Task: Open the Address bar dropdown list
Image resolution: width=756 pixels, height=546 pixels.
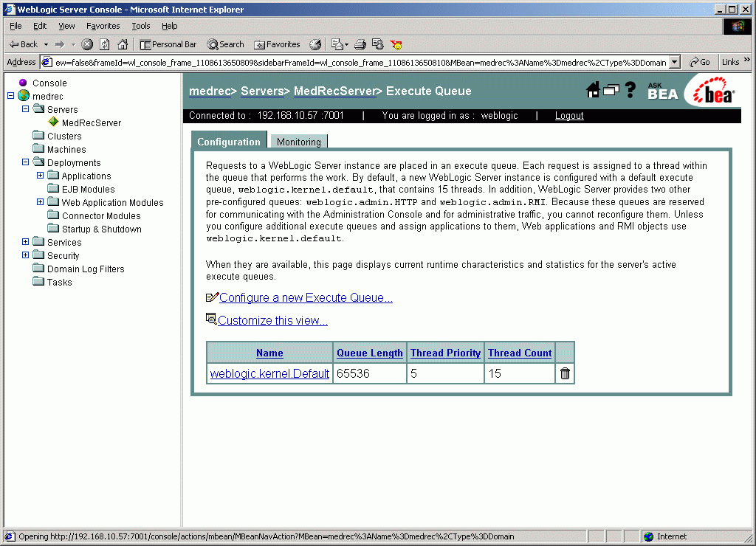Action: point(675,62)
